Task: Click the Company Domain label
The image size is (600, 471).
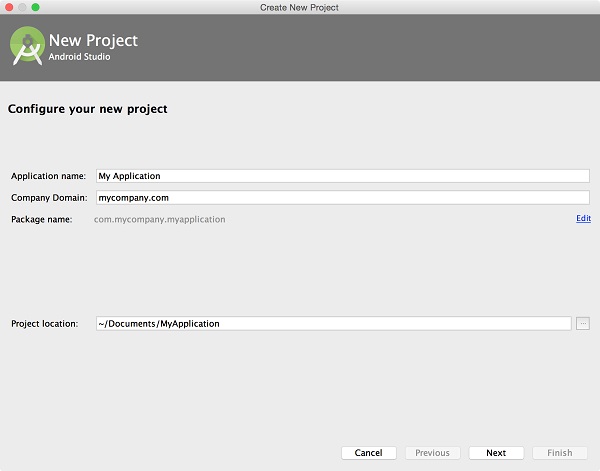Action: pos(49,198)
